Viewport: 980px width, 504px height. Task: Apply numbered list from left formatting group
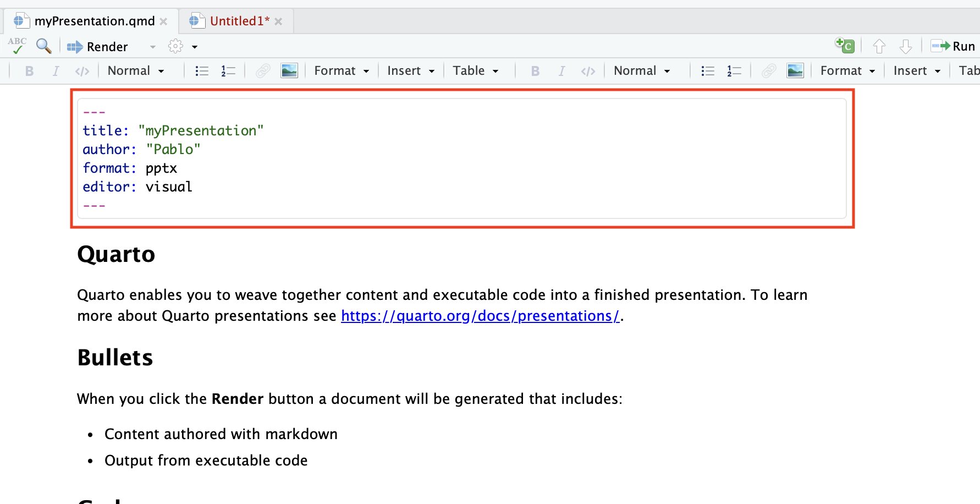(228, 71)
